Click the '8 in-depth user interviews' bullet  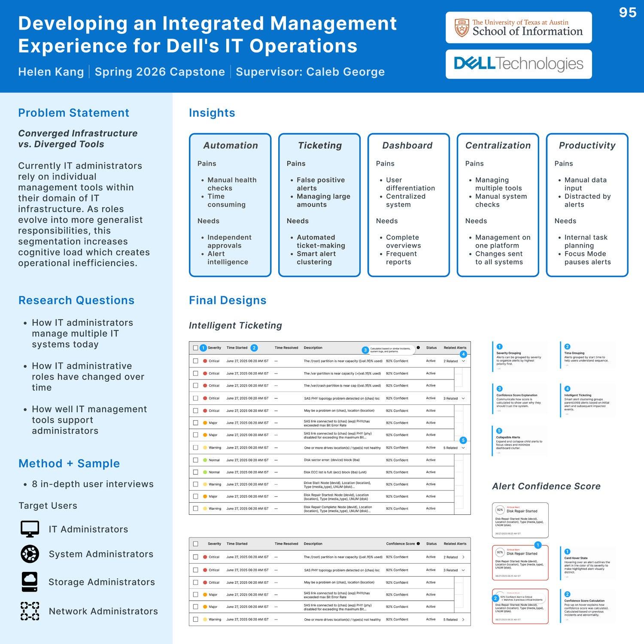click(93, 484)
